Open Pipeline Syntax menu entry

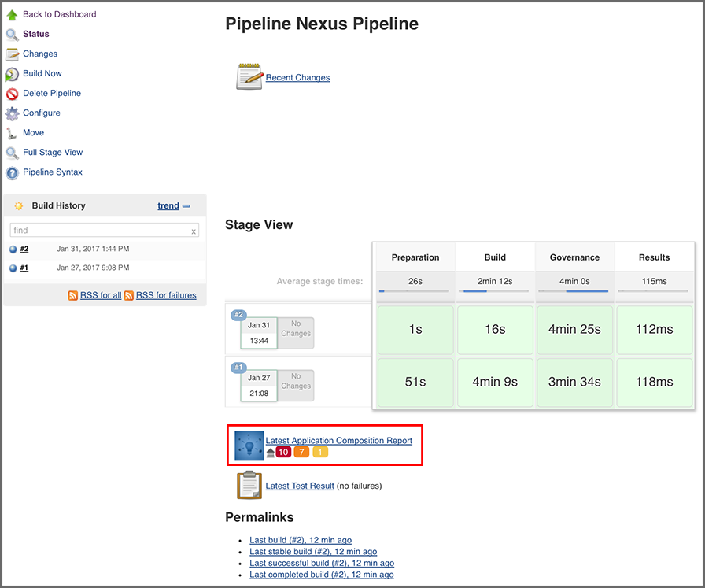[x=53, y=172]
